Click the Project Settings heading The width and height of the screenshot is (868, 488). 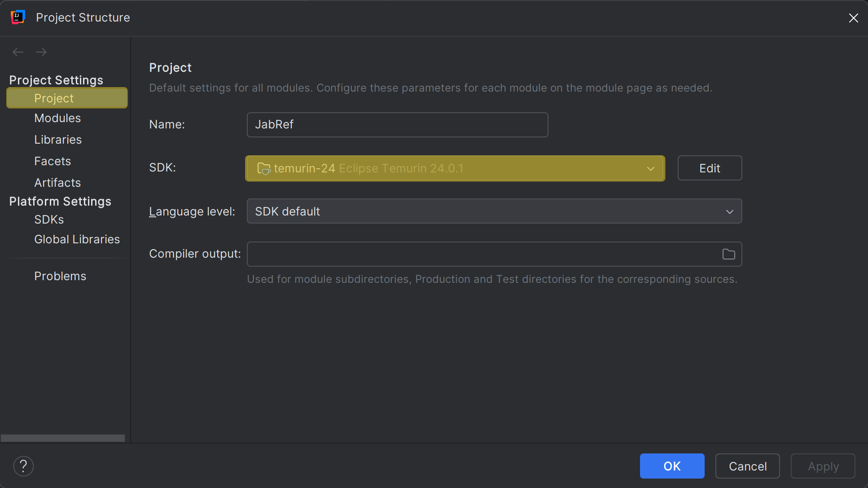pos(56,80)
